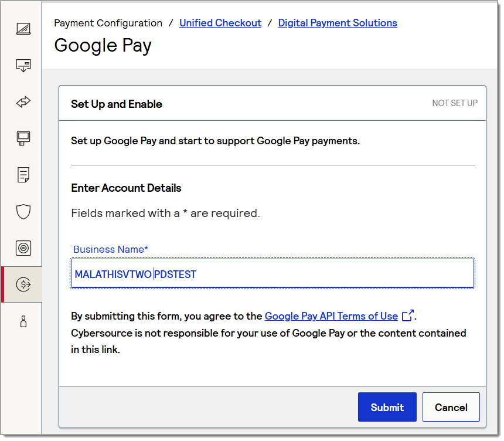Open the dashboard monitor icon in sidebar

[x=23, y=29]
